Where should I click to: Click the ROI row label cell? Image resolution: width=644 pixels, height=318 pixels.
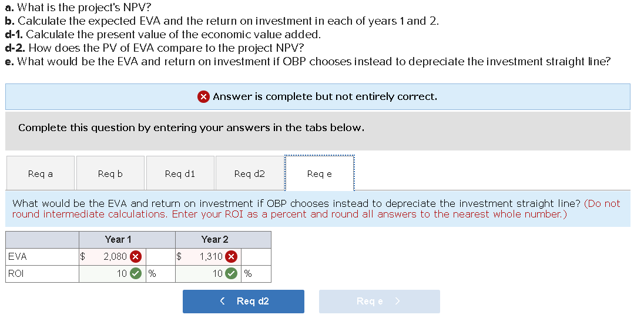[x=42, y=273]
